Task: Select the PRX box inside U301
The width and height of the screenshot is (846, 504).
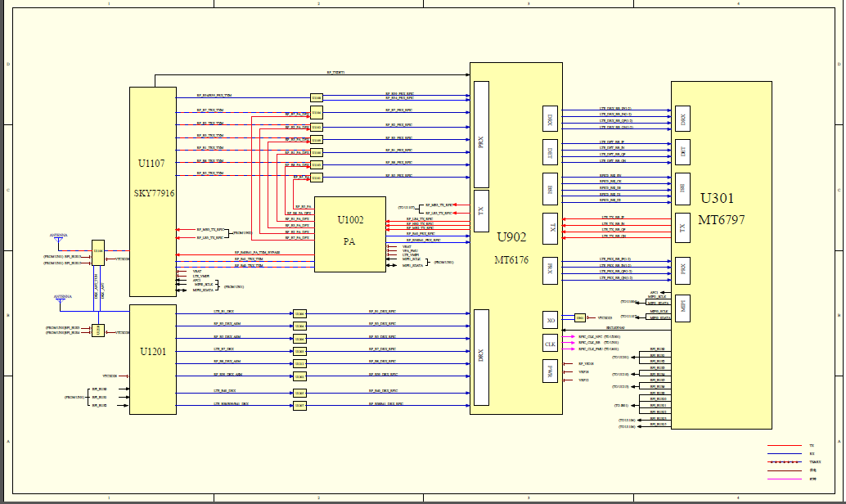Action: 682,270
